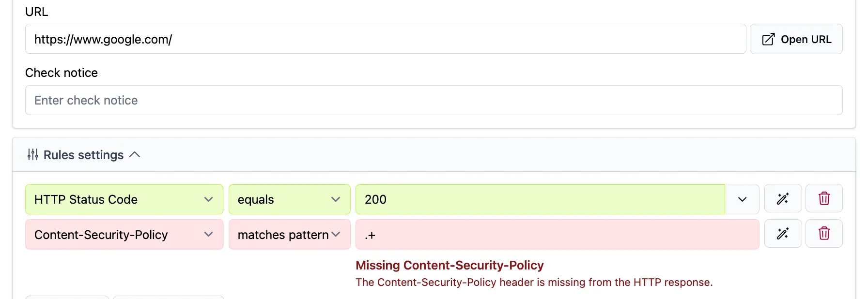Click the Missing Content-Security-Policy heading
868x299 pixels.
point(449,265)
